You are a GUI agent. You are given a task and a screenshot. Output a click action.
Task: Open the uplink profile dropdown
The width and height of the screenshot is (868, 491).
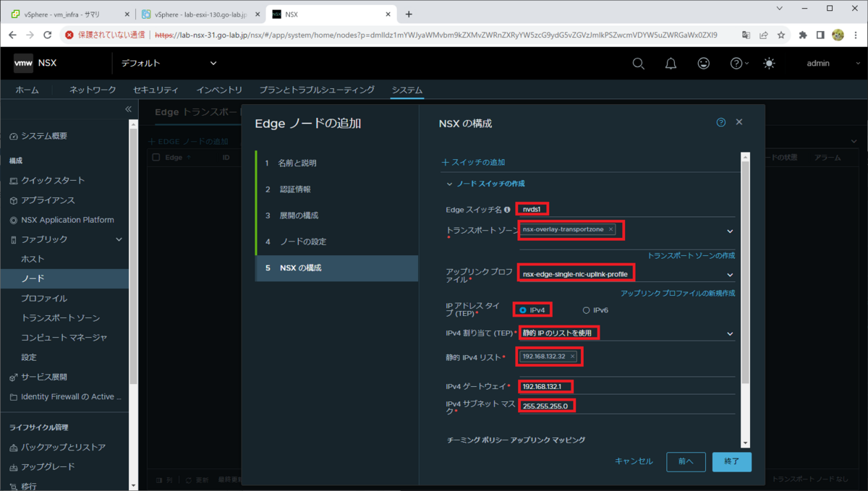(730, 275)
